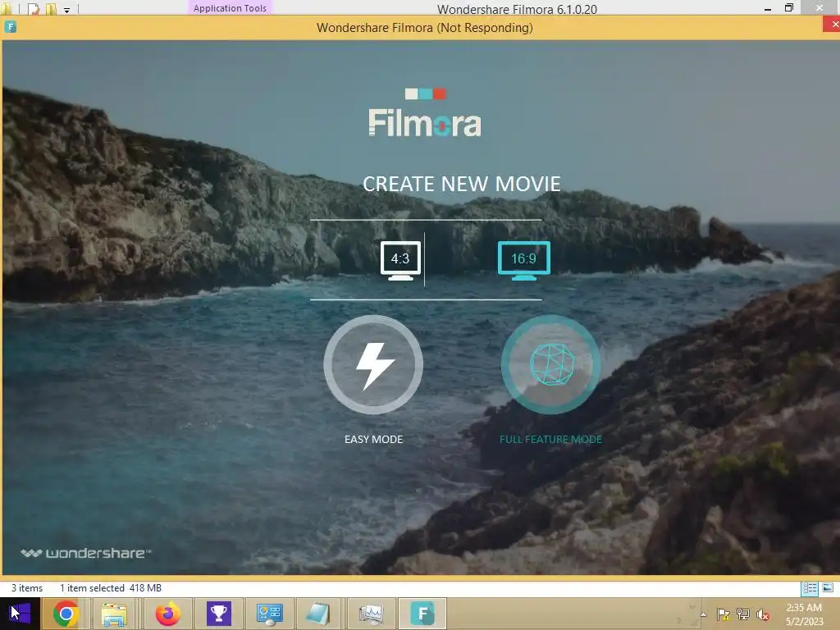Click the EASY MODE label

pos(373,440)
